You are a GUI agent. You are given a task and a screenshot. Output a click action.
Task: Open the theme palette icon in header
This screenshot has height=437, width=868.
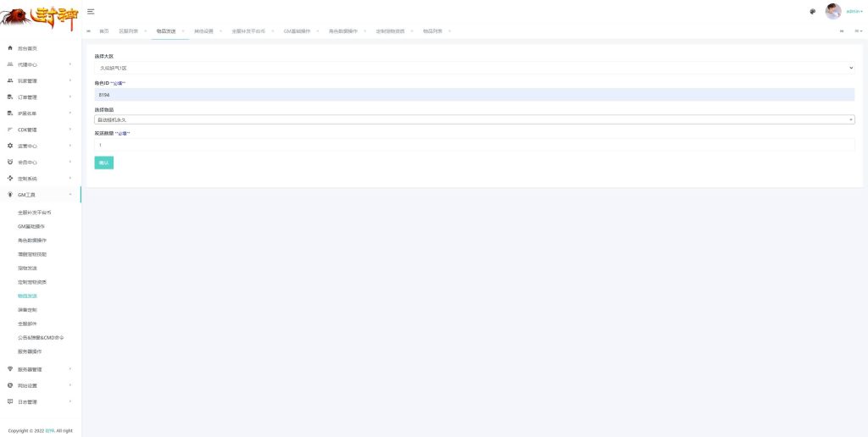pos(813,11)
